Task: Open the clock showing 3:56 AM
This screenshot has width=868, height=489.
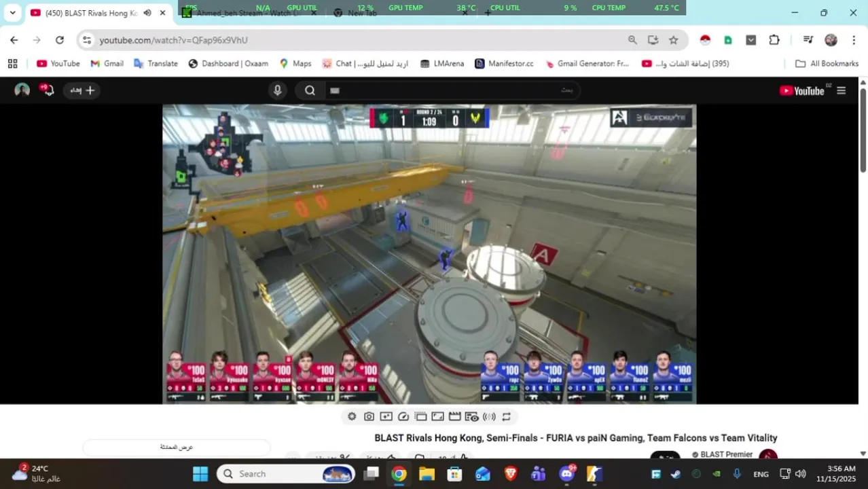Action: 836,473
